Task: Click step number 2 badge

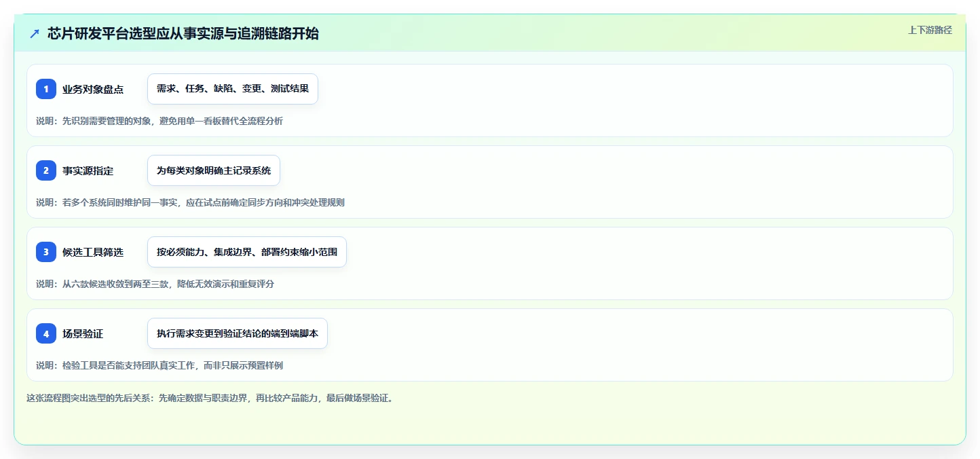Action: pyautogui.click(x=46, y=170)
